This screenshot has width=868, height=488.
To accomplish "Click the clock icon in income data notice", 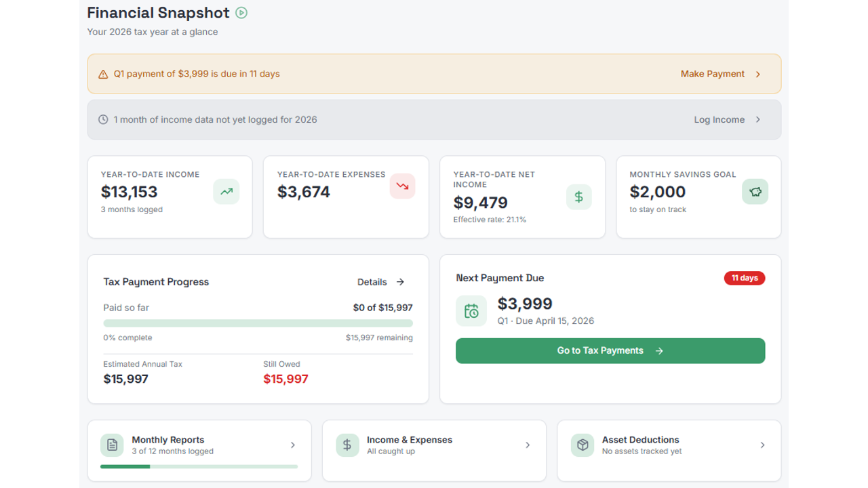I will pyautogui.click(x=103, y=120).
